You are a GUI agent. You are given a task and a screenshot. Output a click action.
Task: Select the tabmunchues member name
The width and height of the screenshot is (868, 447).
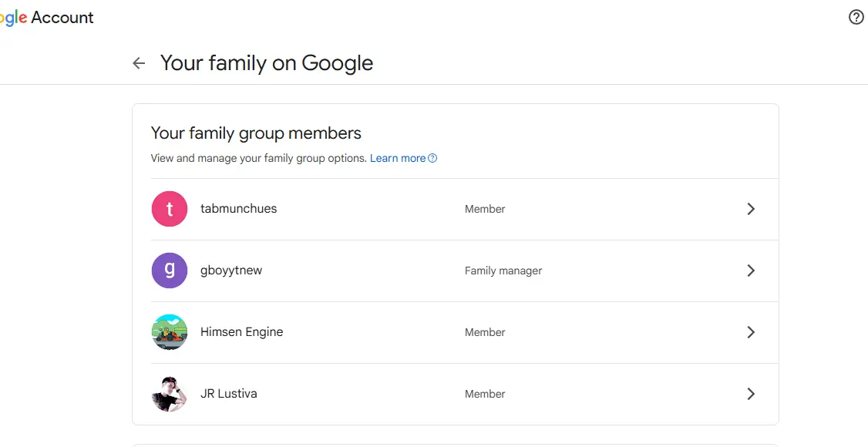click(x=239, y=209)
